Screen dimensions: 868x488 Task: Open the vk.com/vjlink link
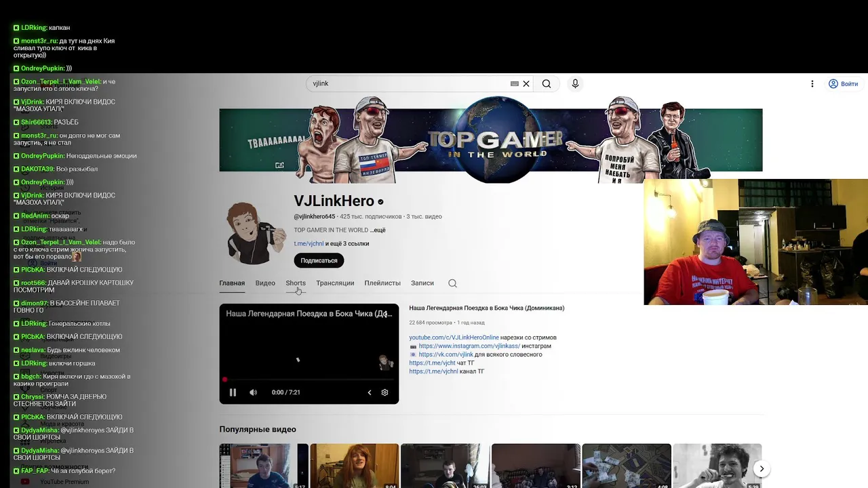click(446, 354)
